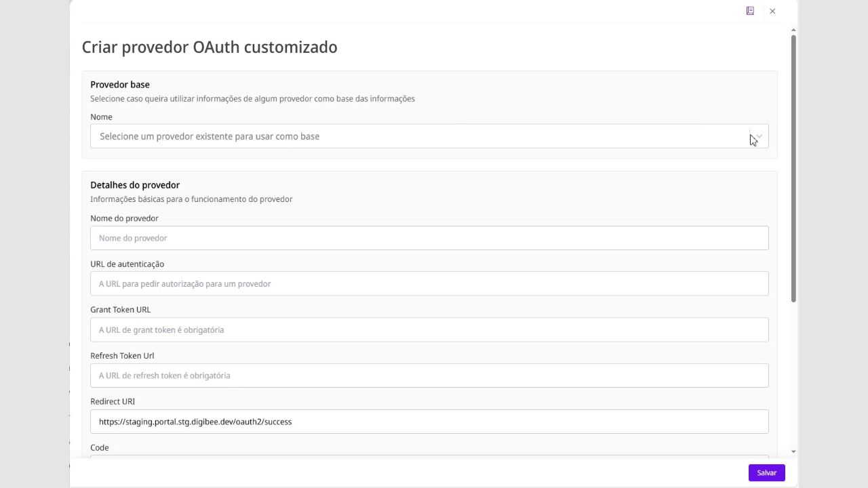
Task: Open the documentation book icon
Action: 750,11
